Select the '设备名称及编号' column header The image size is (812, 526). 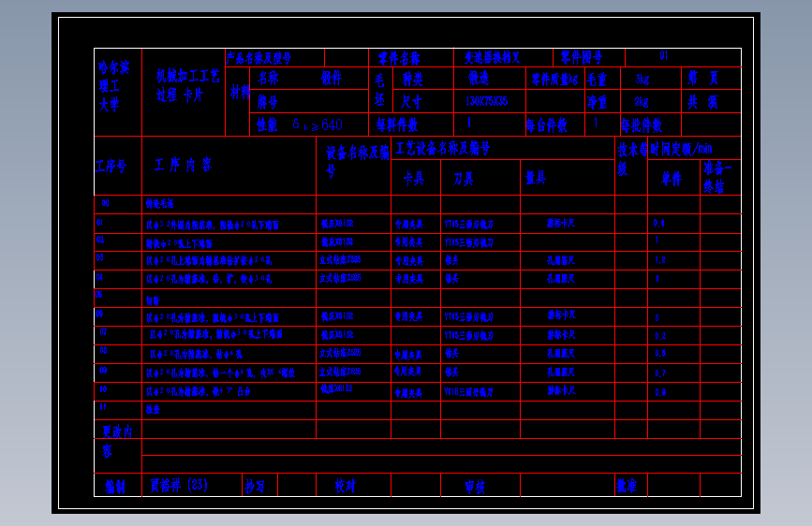pyautogui.click(x=357, y=161)
